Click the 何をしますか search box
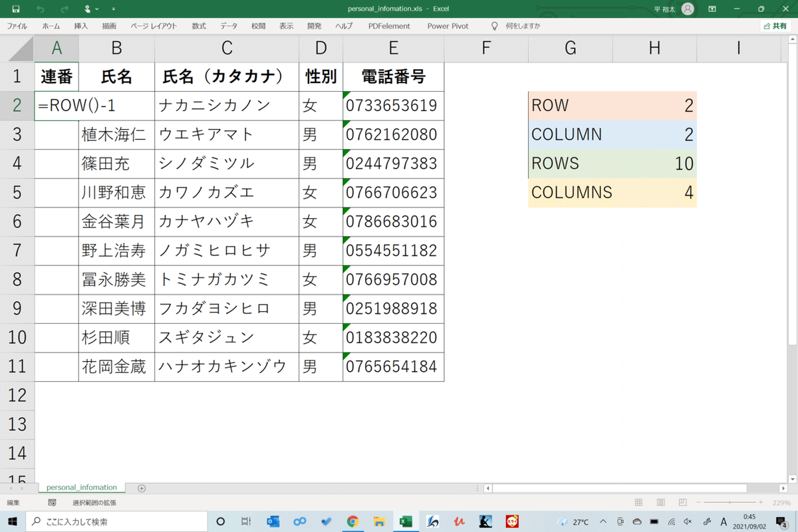This screenshot has width=798, height=532. tap(523, 26)
